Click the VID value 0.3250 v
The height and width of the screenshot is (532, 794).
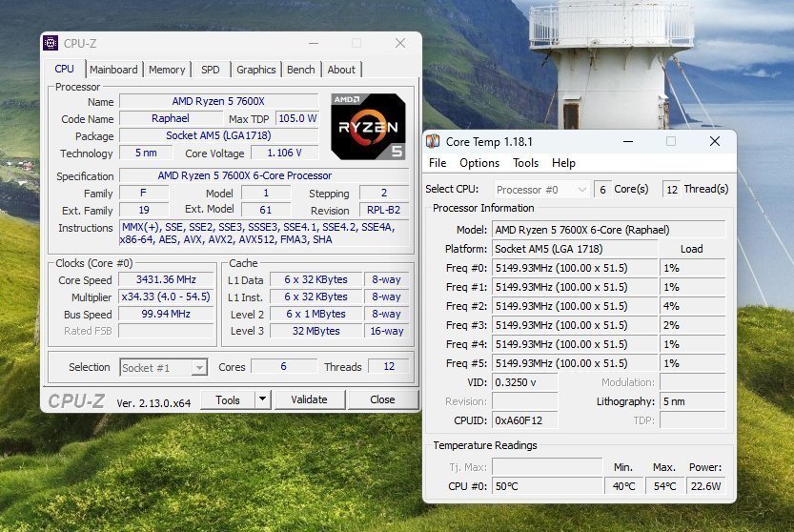[x=525, y=382]
